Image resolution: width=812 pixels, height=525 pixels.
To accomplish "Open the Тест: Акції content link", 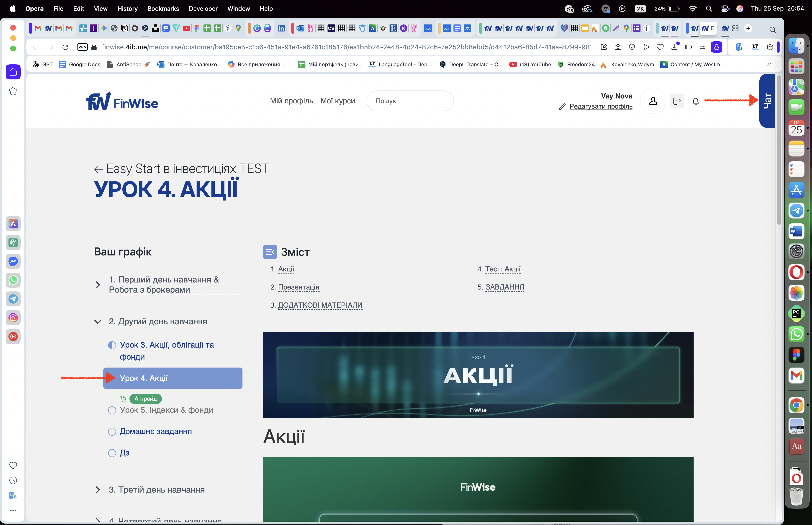I will [503, 269].
